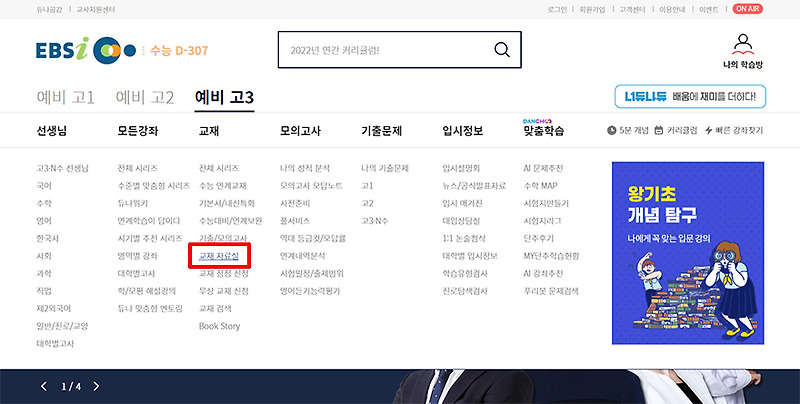The height and width of the screenshot is (404, 800).
Task: Go to next banner slide arrow
Action: coord(96,386)
